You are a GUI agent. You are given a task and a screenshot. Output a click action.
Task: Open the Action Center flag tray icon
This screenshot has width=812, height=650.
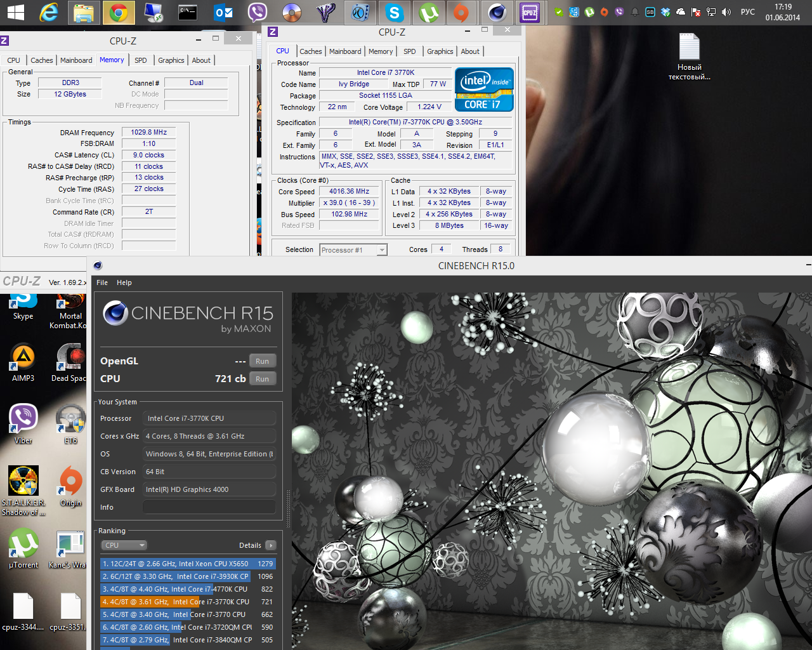[x=696, y=12]
